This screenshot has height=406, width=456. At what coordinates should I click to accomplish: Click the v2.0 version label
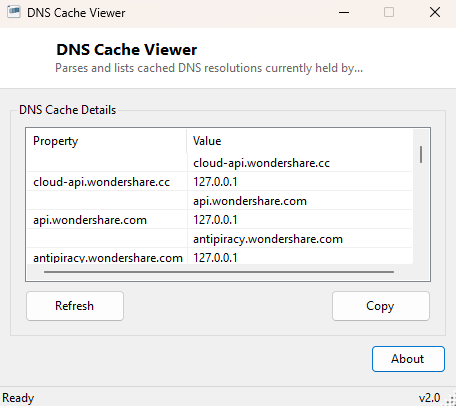[x=429, y=398]
